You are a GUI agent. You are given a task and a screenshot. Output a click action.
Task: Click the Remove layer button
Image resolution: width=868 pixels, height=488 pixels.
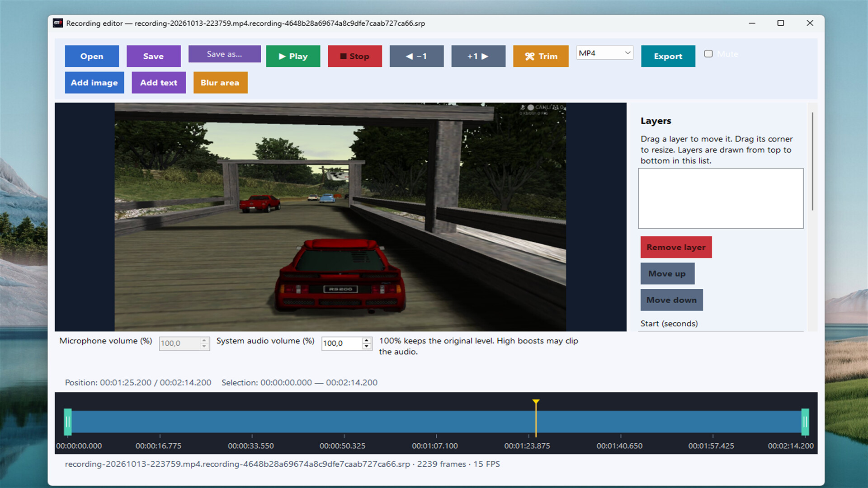[676, 247]
